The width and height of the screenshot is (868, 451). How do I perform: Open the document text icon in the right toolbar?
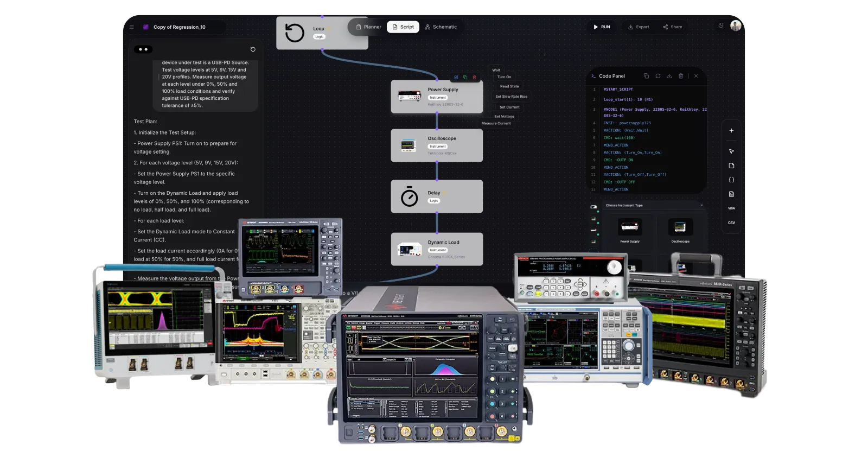pos(731,194)
